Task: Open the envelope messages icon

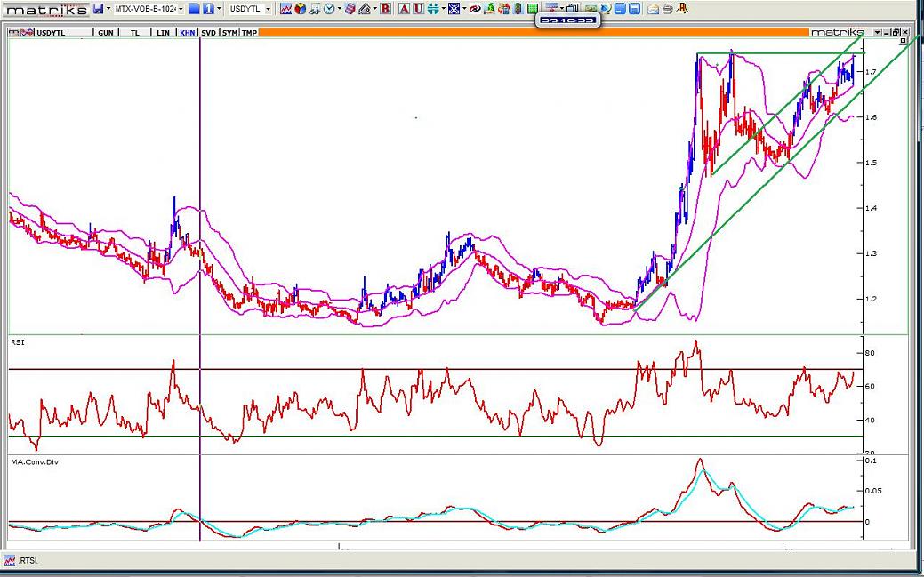Action: coord(653,9)
